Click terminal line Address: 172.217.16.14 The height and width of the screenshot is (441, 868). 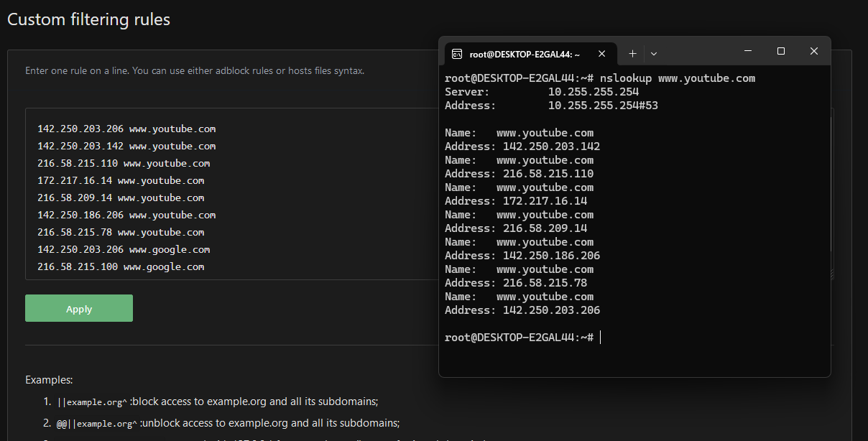(516, 201)
